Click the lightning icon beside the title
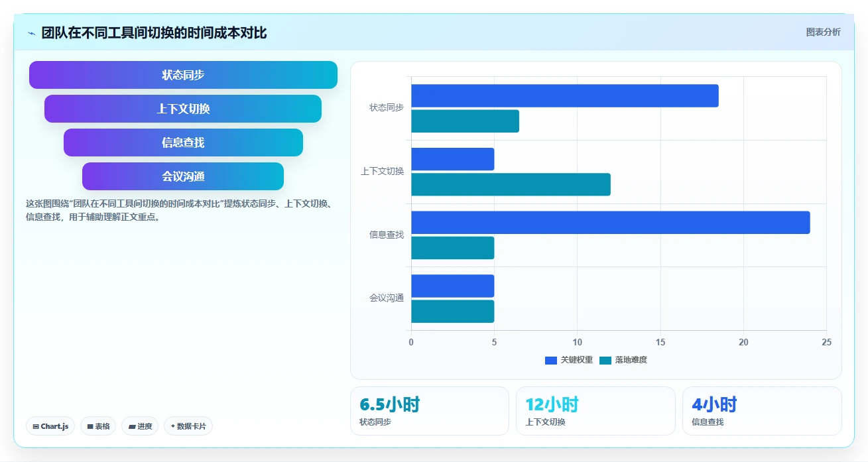Viewport: 868px width, 462px height. pos(31,33)
